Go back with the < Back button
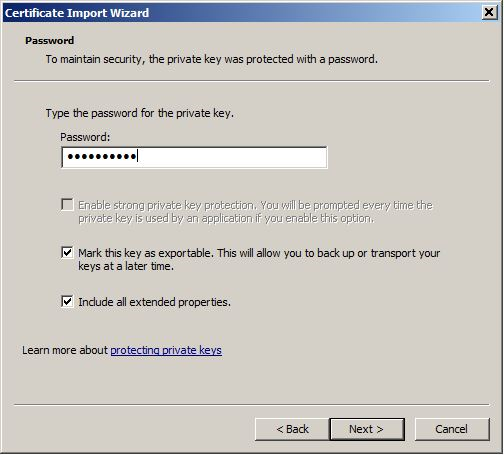 292,429
